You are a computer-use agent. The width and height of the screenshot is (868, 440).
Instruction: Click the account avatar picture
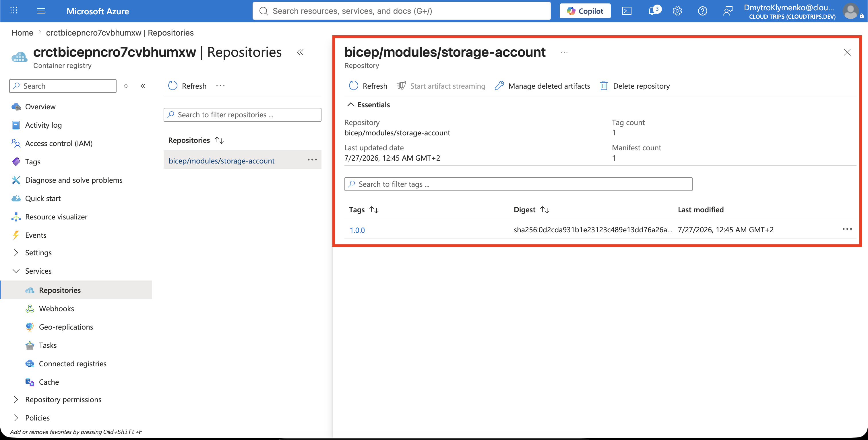[851, 11]
